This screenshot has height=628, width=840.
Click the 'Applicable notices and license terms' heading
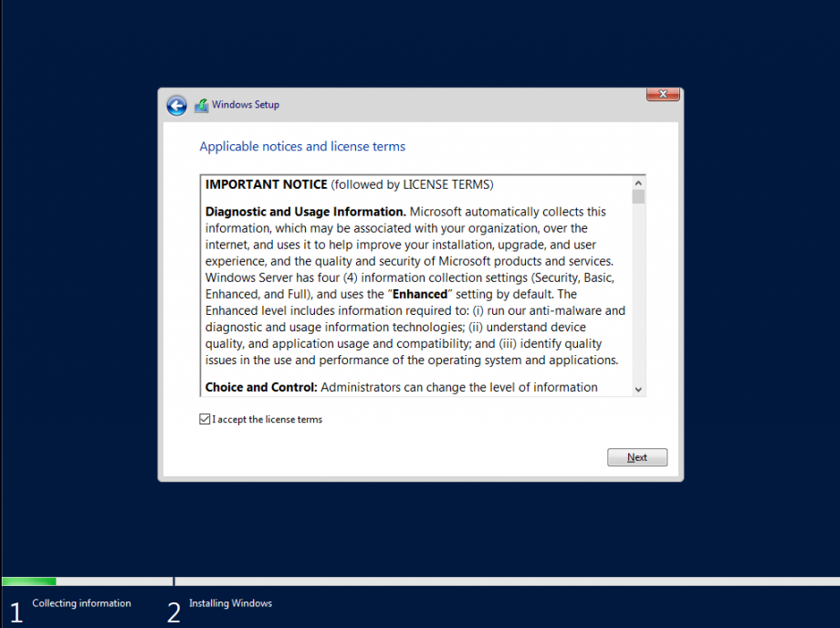302,146
